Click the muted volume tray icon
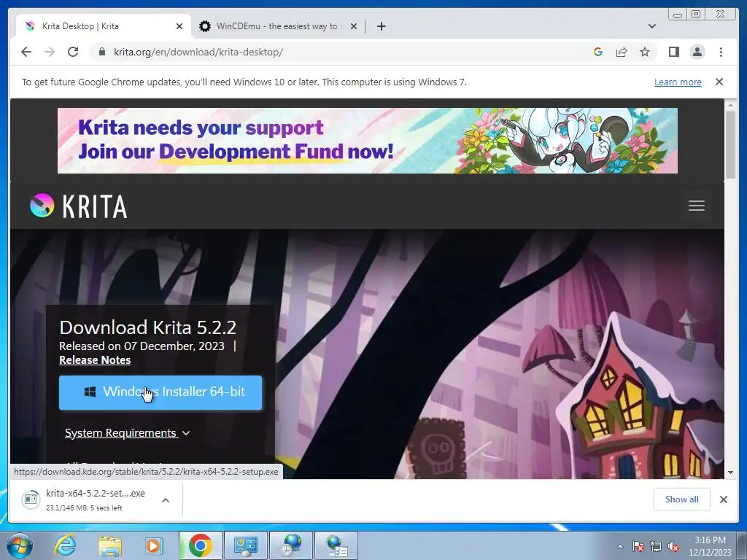The image size is (747, 560). click(673, 546)
